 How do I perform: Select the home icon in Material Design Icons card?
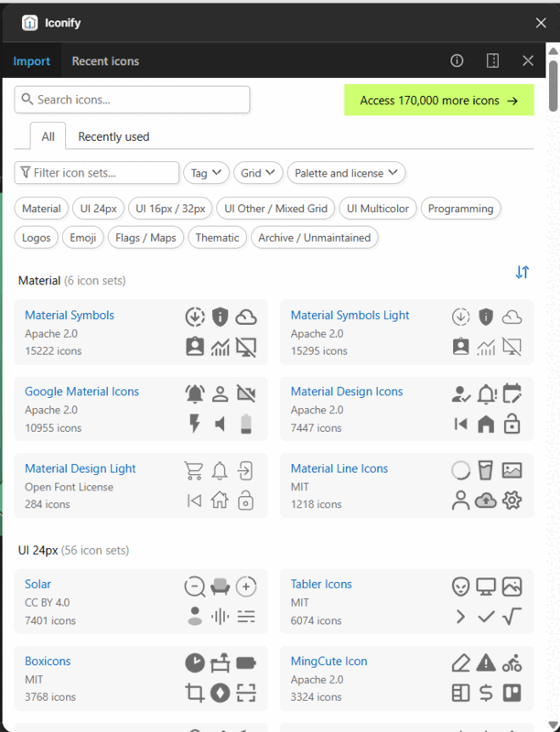pyautogui.click(x=486, y=425)
